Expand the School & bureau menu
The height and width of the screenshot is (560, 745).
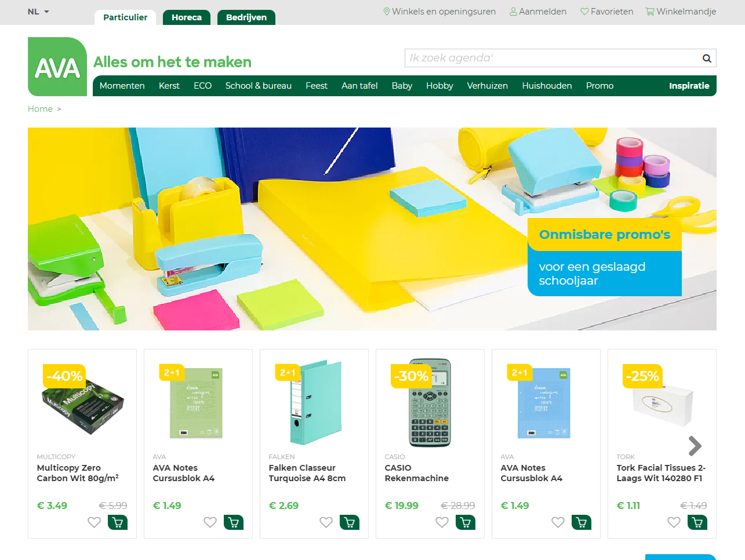coord(259,86)
